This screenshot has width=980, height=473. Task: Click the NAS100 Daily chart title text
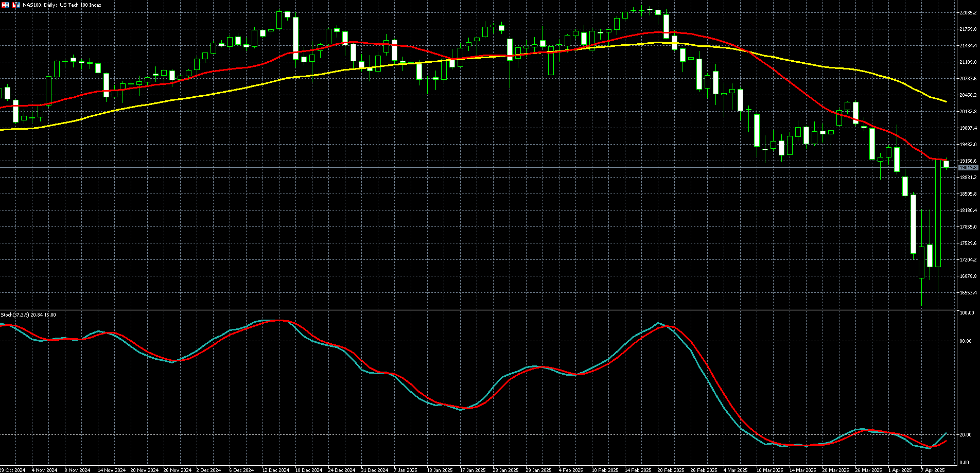point(62,5)
